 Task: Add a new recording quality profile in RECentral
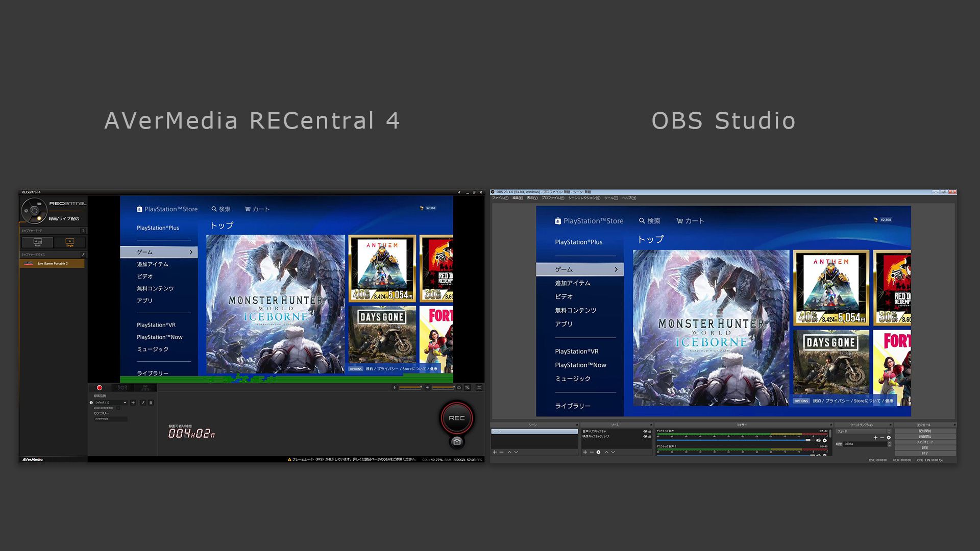coord(133,403)
